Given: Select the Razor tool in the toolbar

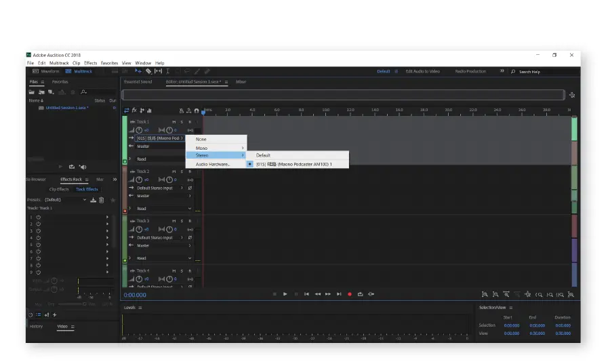Looking at the screenshot, I should pyautogui.click(x=148, y=71).
